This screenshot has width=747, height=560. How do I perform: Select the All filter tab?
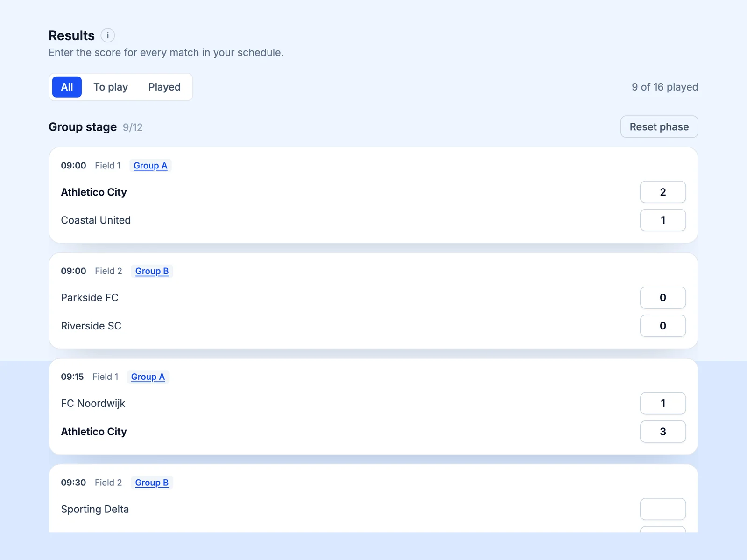click(67, 87)
